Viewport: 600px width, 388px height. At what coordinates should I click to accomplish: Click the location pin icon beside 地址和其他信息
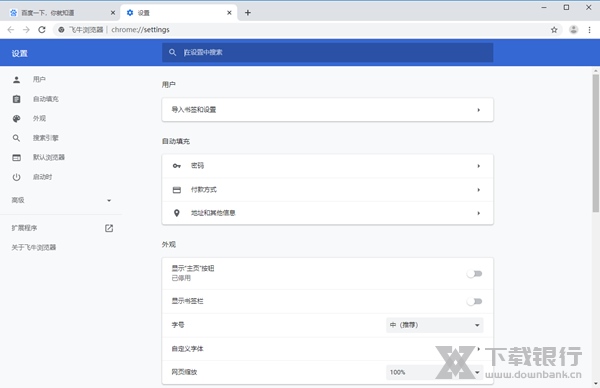(x=176, y=213)
